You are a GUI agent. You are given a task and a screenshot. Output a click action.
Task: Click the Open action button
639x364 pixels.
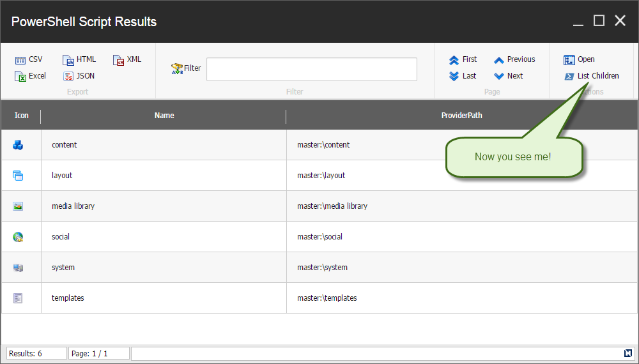579,59
